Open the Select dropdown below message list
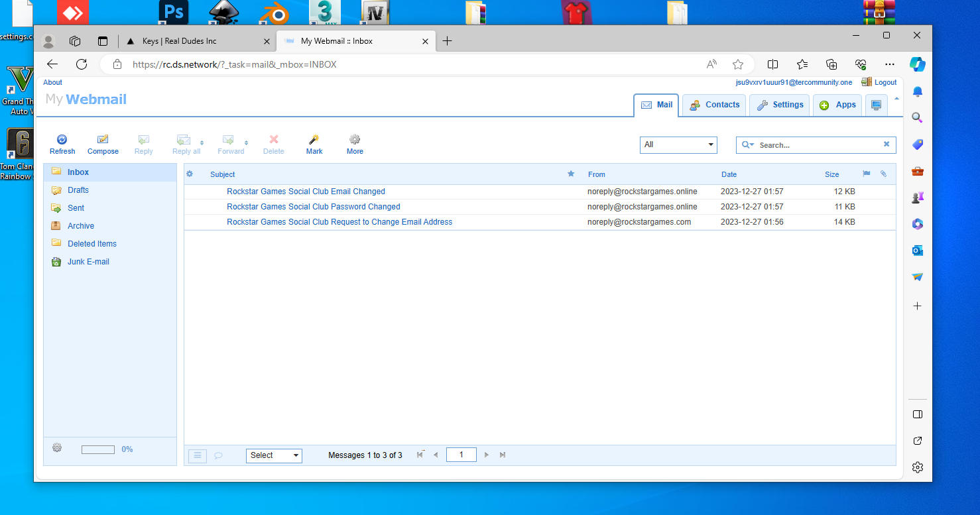This screenshot has width=980, height=515. pos(274,455)
